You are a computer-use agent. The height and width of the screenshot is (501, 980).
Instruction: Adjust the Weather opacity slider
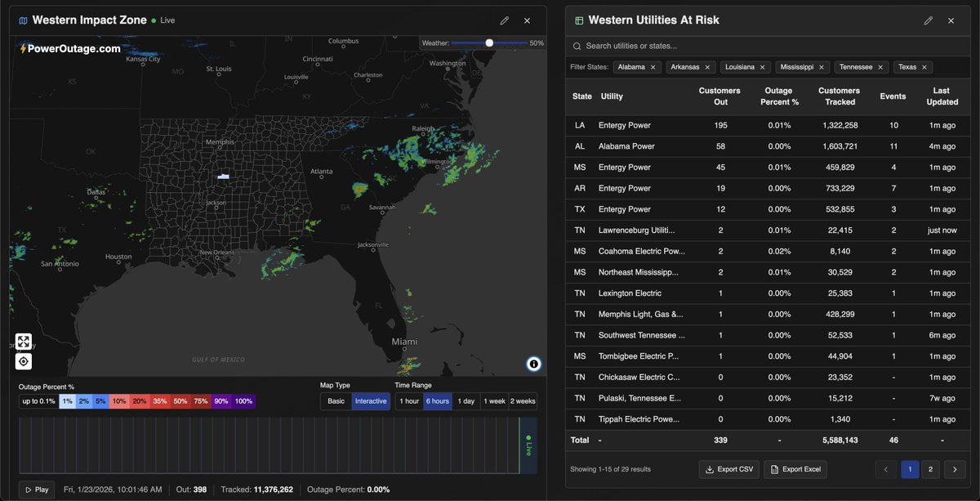pyautogui.click(x=489, y=42)
